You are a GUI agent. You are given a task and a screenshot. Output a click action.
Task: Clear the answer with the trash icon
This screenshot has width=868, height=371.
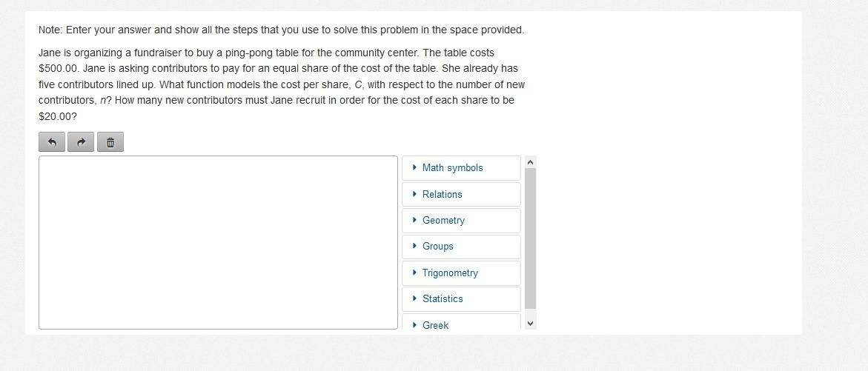(x=110, y=142)
